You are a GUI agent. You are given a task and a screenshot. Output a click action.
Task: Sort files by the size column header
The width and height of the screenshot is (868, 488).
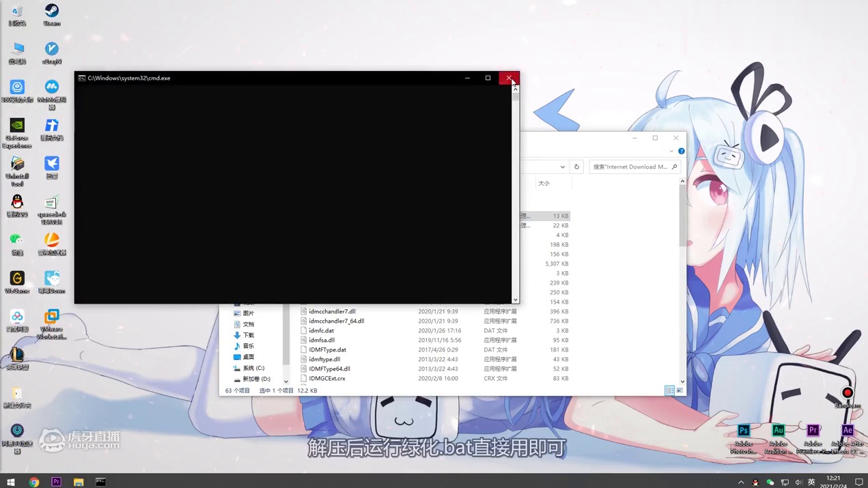click(x=544, y=183)
